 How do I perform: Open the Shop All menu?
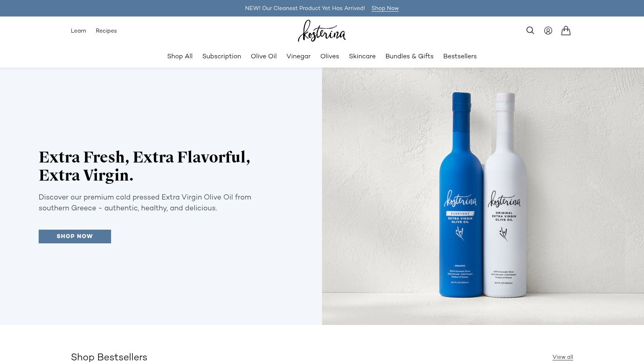coord(180,56)
